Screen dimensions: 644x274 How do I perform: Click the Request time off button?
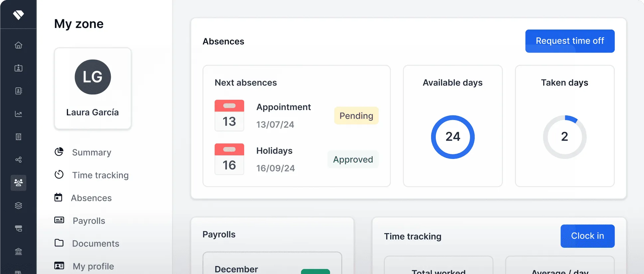click(x=570, y=41)
